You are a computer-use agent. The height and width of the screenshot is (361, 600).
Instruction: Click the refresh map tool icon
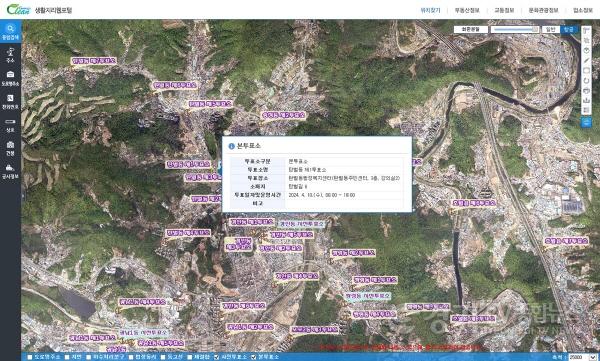586,80
